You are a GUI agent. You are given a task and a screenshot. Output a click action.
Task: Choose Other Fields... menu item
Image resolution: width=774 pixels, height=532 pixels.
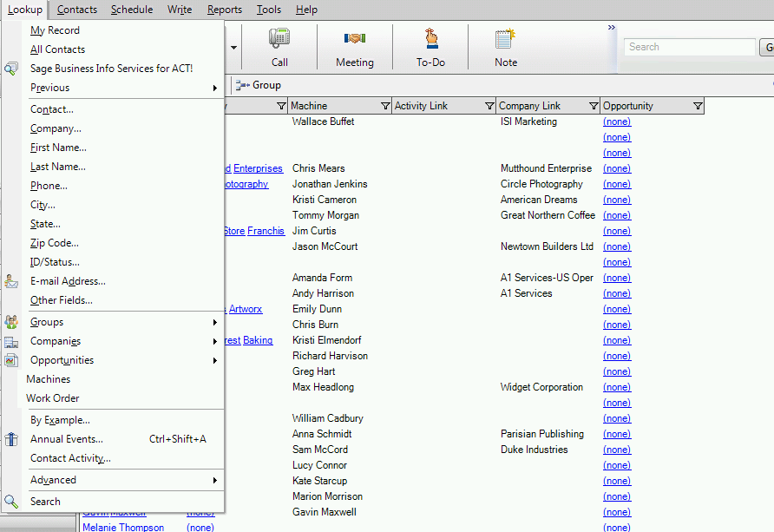(62, 300)
